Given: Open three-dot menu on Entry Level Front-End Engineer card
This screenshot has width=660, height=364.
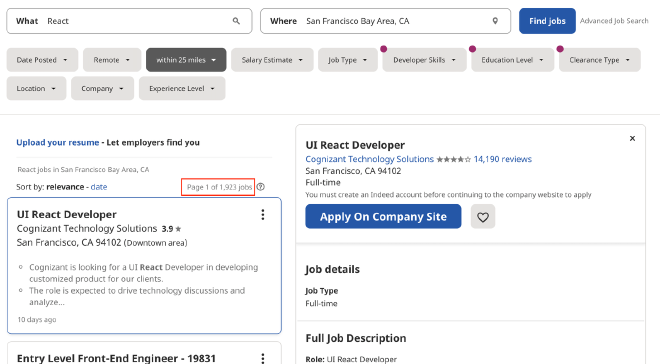Looking at the screenshot, I should pos(263,358).
